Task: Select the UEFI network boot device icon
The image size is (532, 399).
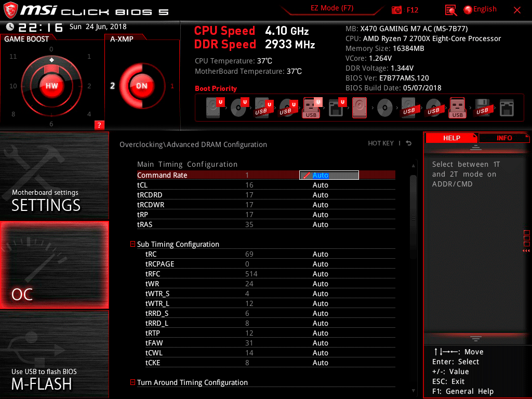Action: point(337,108)
